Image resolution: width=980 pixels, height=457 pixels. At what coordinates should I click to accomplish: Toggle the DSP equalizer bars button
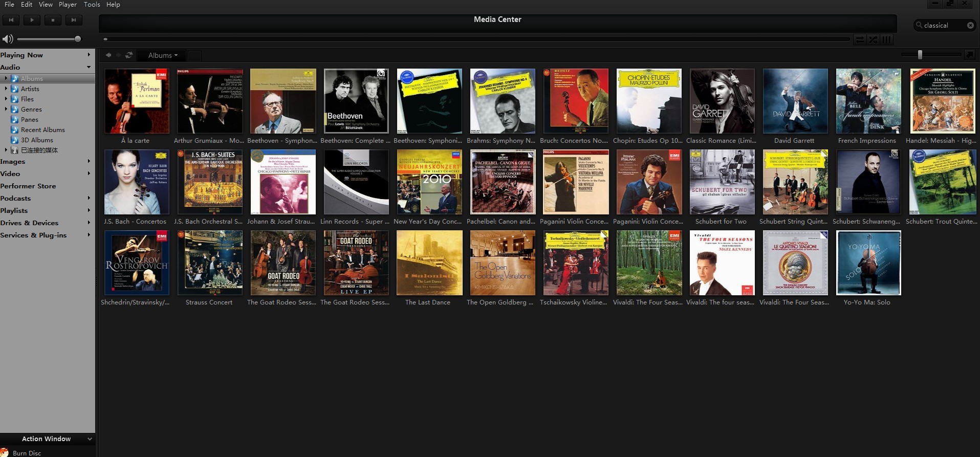tap(886, 39)
